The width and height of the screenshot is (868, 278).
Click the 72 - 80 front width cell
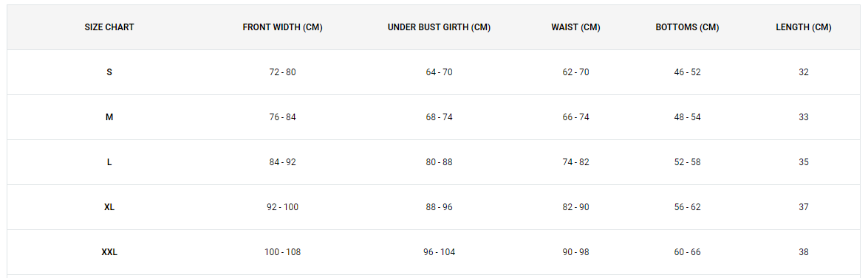(282, 72)
